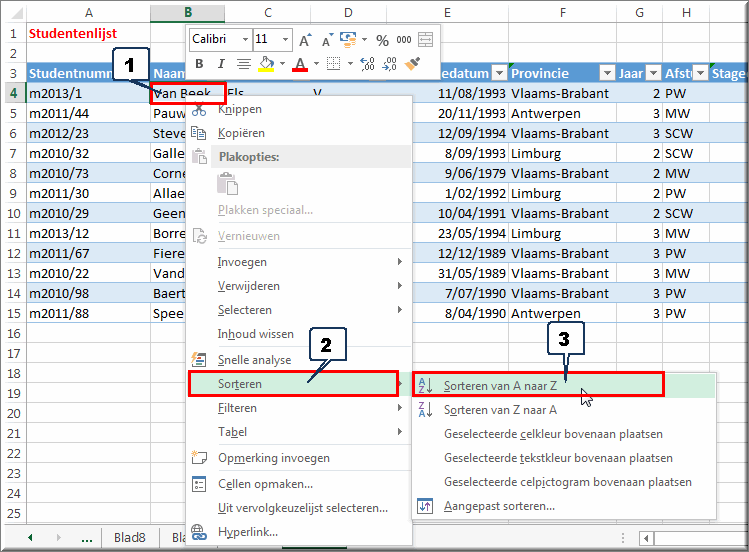Open filter dropdown on Provincie column
The height and width of the screenshot is (552, 749).
(607, 74)
